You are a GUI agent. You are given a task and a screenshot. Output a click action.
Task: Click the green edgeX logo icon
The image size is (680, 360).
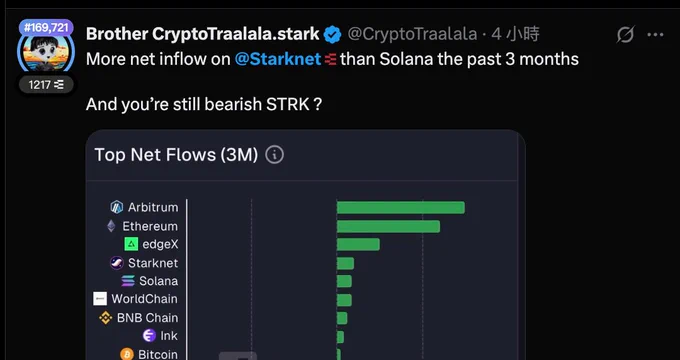tap(131, 244)
